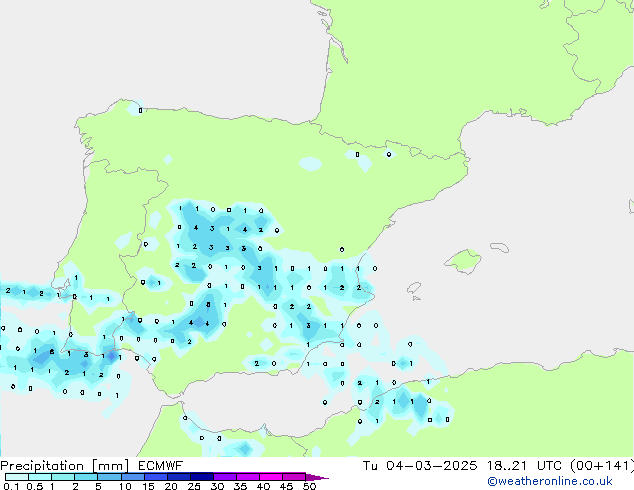Select the 5–10 mm legend color swatch

pos(109,477)
